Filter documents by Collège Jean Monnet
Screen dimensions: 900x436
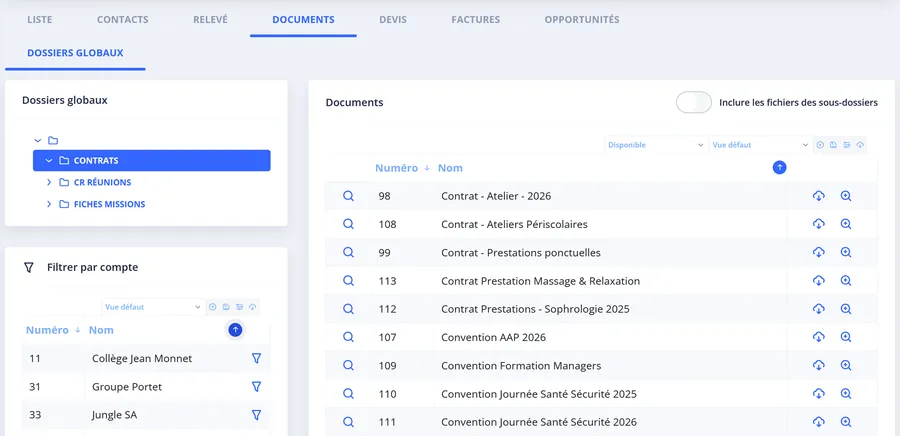257,359
